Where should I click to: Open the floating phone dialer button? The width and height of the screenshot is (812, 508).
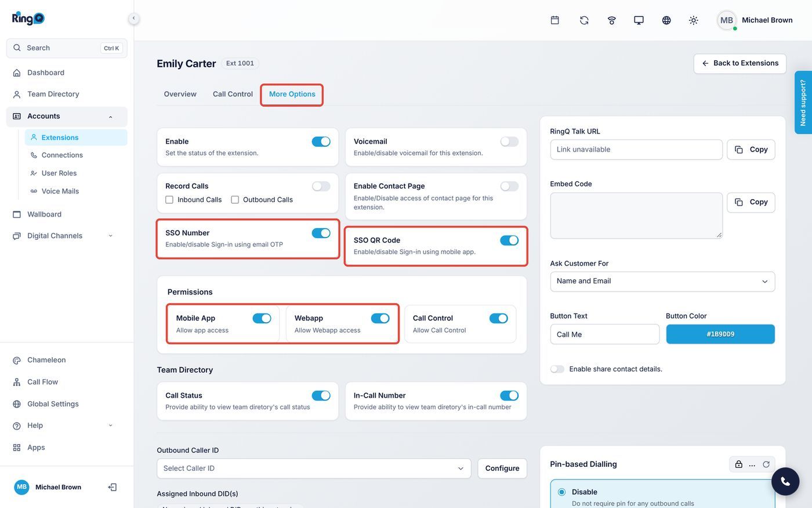(785, 481)
